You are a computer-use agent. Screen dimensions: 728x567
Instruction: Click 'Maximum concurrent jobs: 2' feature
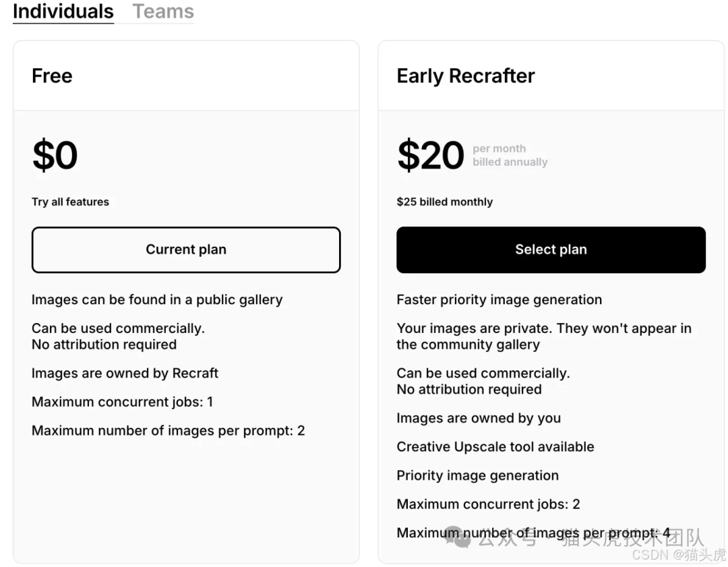[x=488, y=504]
